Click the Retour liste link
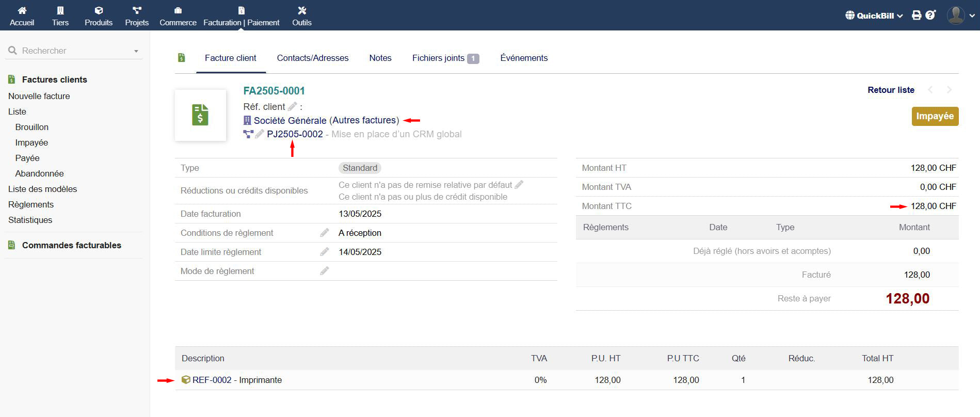This screenshot has height=417, width=980. pos(891,90)
